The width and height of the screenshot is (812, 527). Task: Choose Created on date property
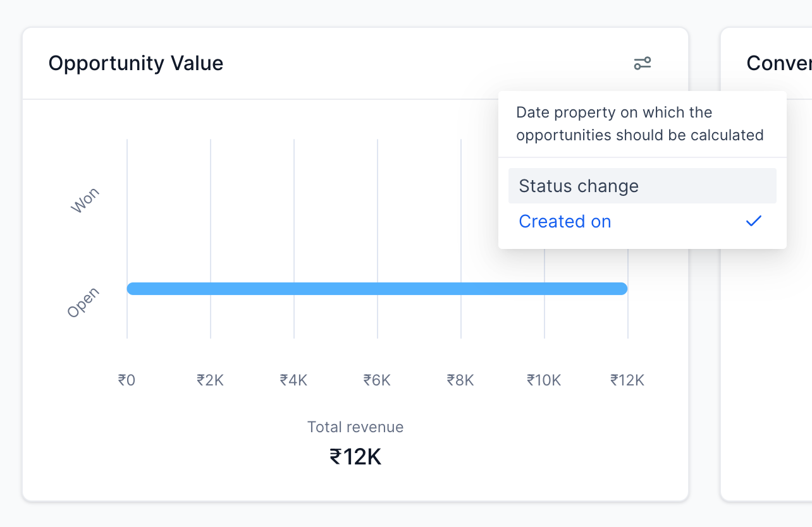click(565, 222)
